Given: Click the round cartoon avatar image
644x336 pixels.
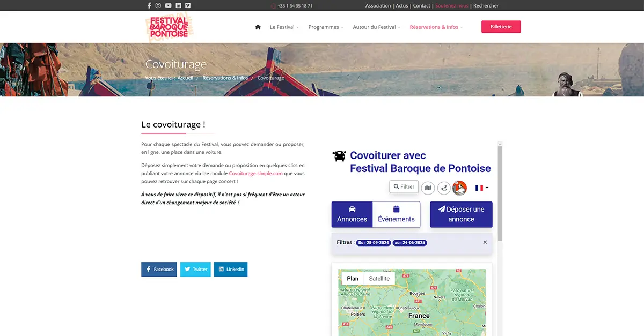Looking at the screenshot, I should click(459, 188).
